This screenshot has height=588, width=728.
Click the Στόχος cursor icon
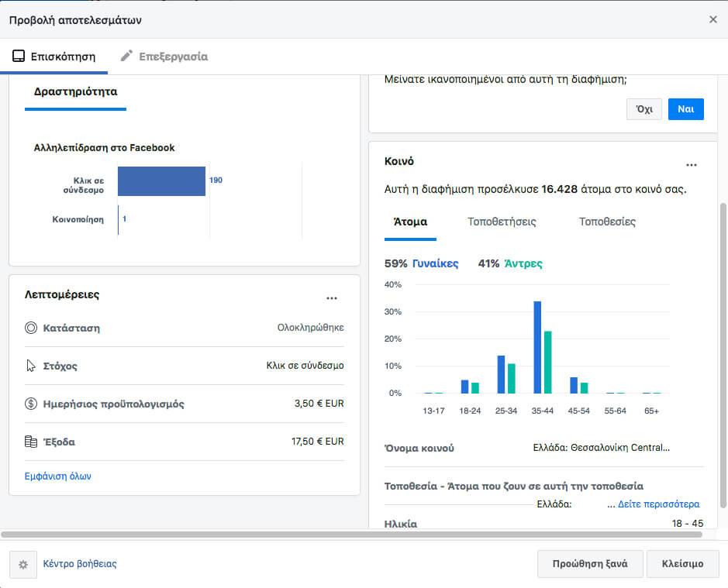(31, 366)
